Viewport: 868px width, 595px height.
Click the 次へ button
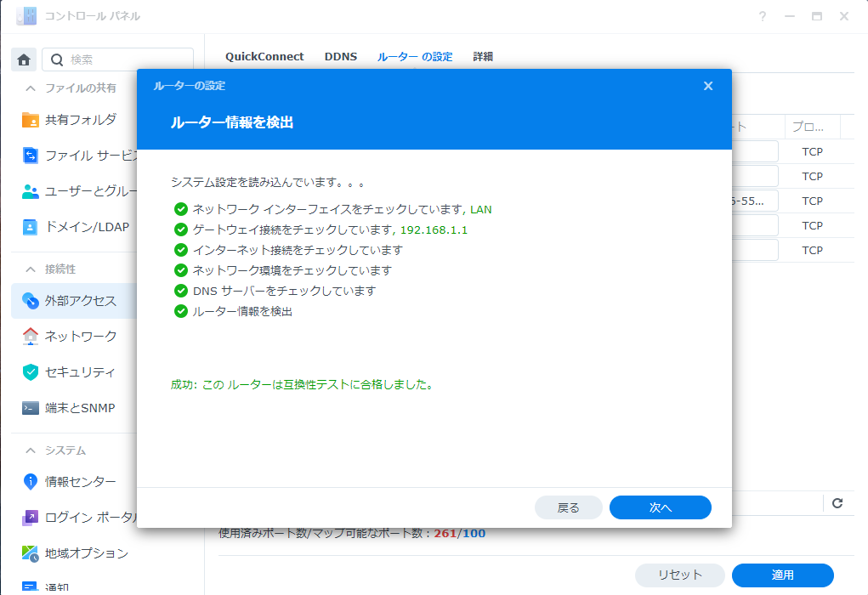click(661, 507)
